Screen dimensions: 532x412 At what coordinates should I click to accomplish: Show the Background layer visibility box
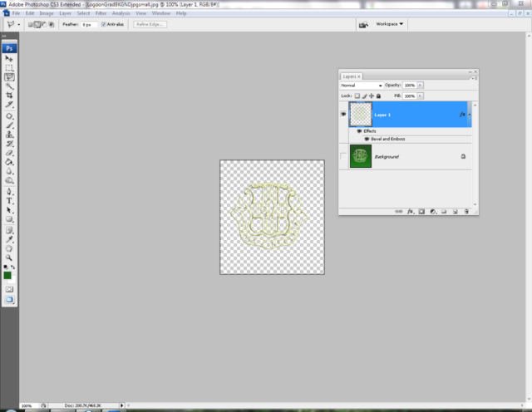tap(343, 156)
